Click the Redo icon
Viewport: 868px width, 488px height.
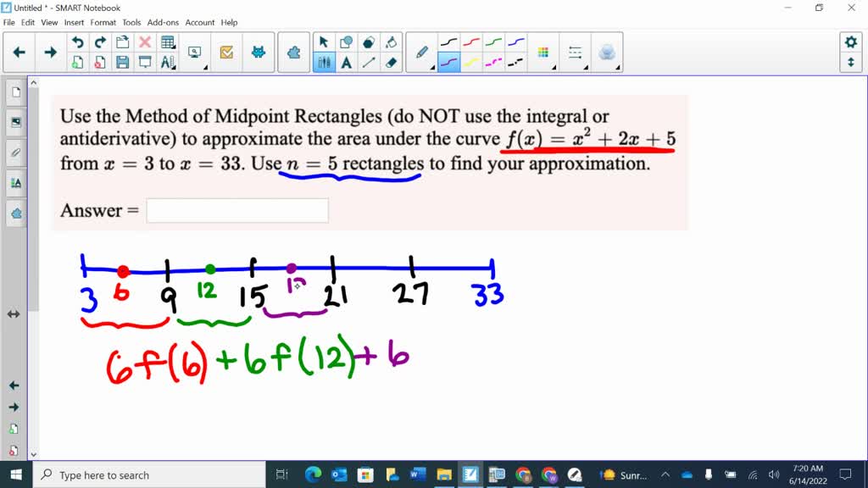pos(99,42)
